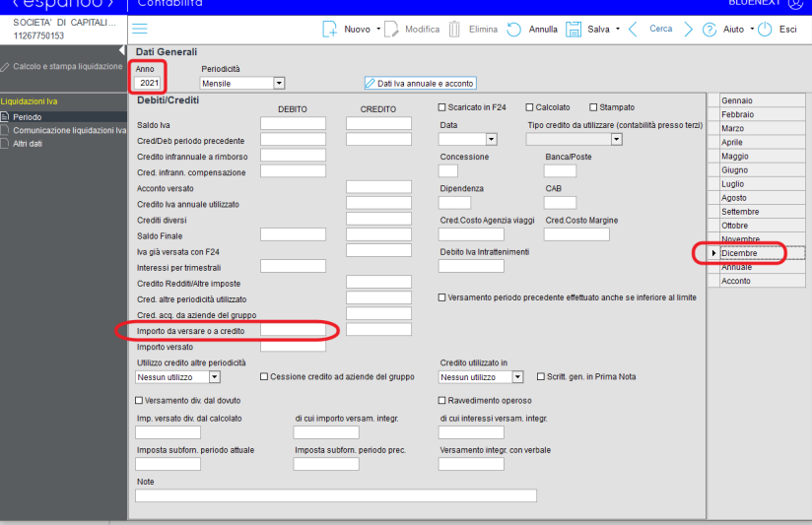Expand the Aiuto dropdown arrow
Viewport: 812px width, 525px height.
click(752, 29)
